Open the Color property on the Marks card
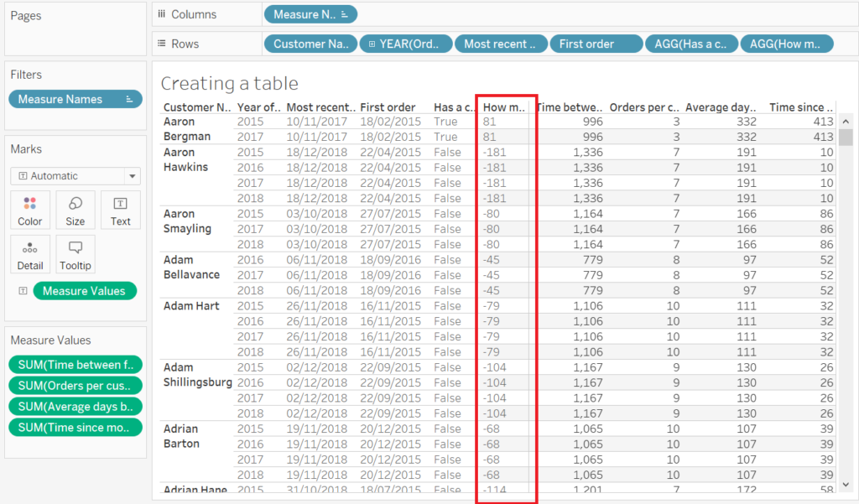Screen dimensions: 859x504 (x=30, y=210)
